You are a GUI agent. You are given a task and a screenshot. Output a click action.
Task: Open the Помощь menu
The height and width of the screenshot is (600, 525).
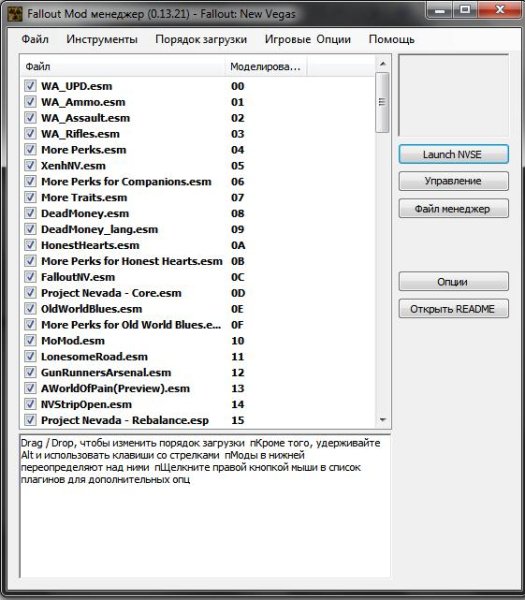[391, 39]
